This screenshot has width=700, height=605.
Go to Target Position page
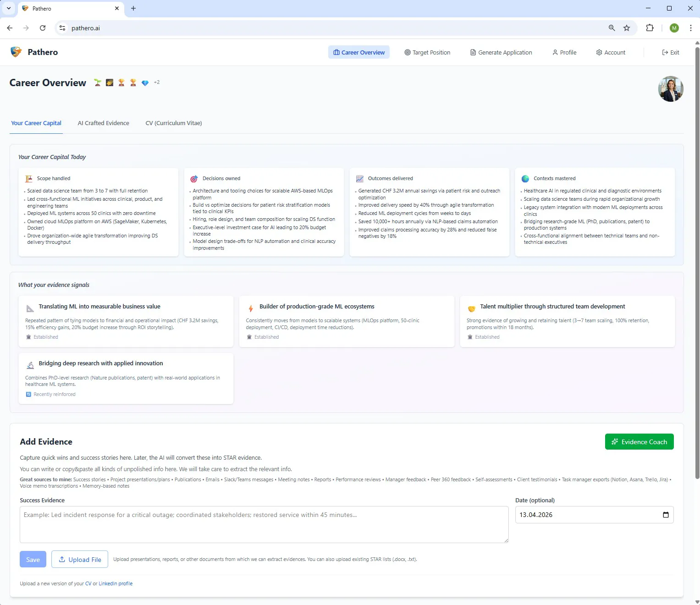(427, 52)
